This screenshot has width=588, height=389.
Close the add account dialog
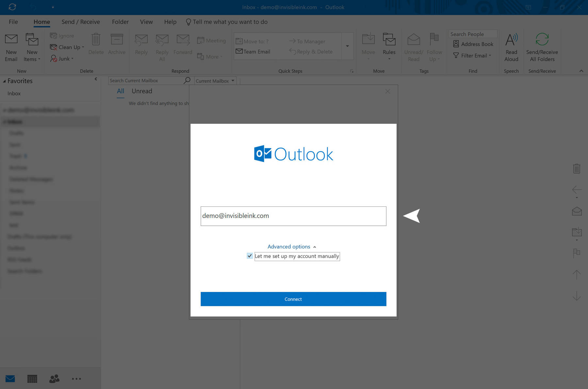click(x=387, y=91)
